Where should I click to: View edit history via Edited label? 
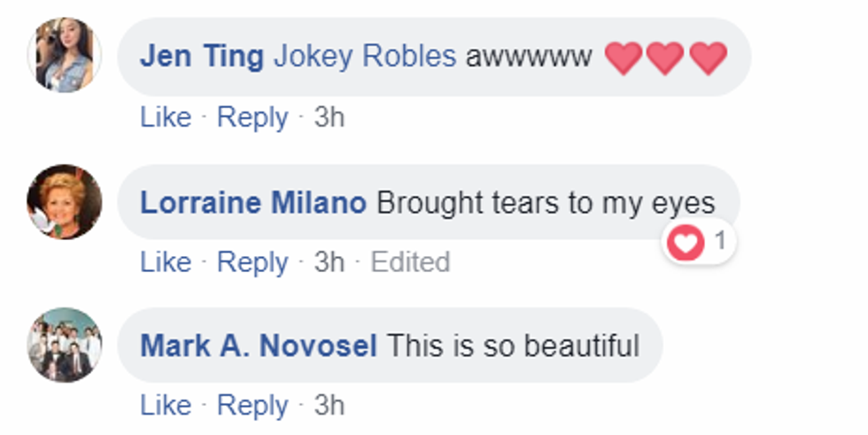point(410,262)
